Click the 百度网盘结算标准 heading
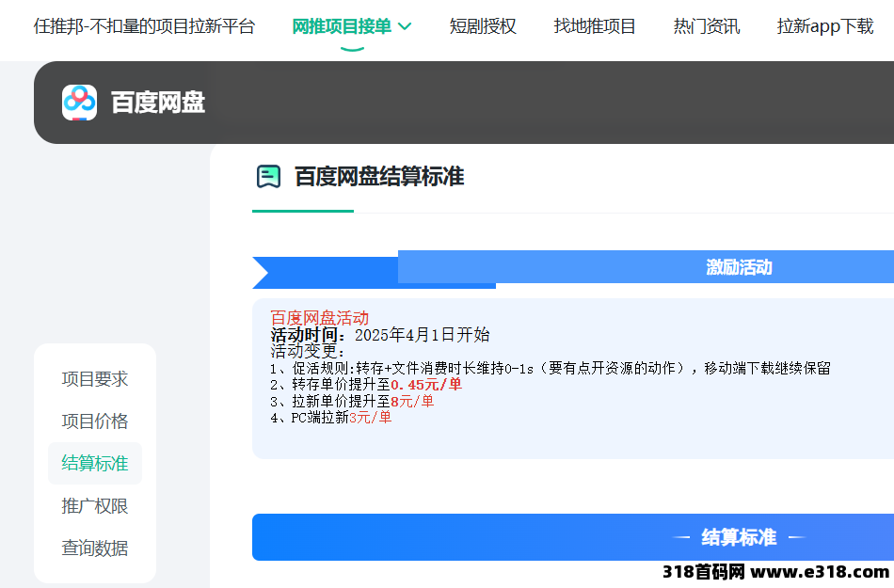The height and width of the screenshot is (588, 894). (379, 177)
